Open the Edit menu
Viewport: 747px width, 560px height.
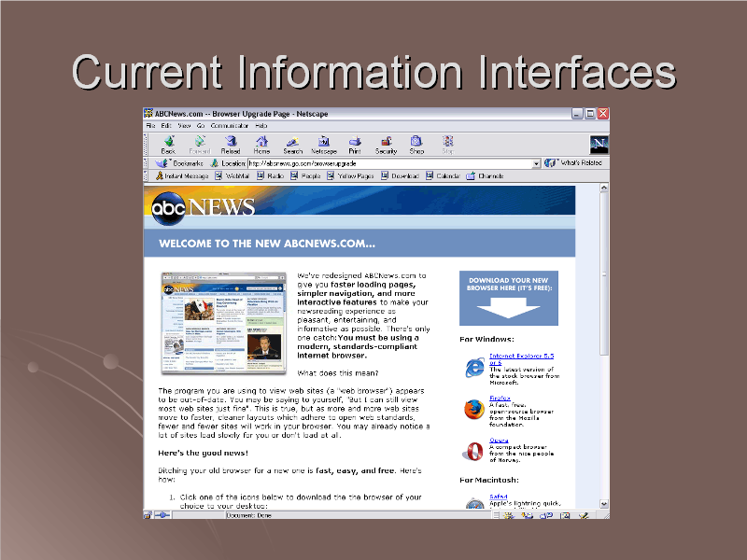[x=166, y=126]
